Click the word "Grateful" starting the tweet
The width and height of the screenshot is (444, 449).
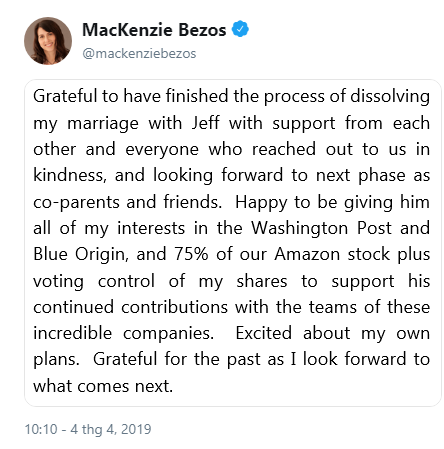coord(65,96)
